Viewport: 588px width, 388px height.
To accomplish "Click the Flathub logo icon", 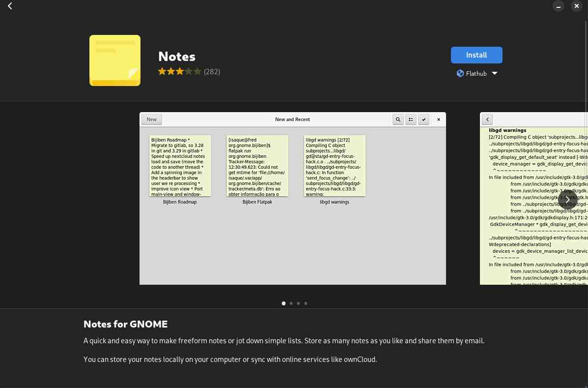I will pos(460,74).
